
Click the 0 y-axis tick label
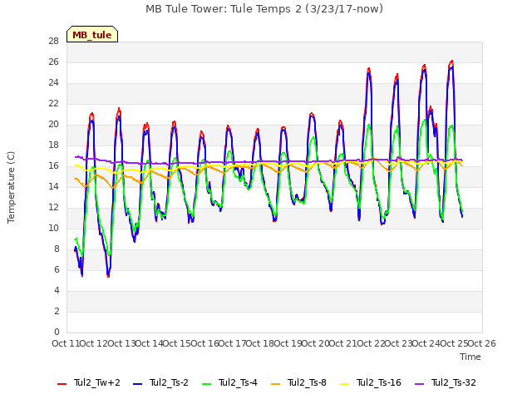(57, 332)
